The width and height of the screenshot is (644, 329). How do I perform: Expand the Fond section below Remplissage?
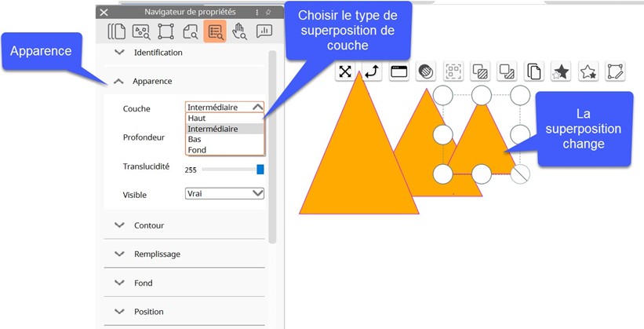tap(119, 283)
